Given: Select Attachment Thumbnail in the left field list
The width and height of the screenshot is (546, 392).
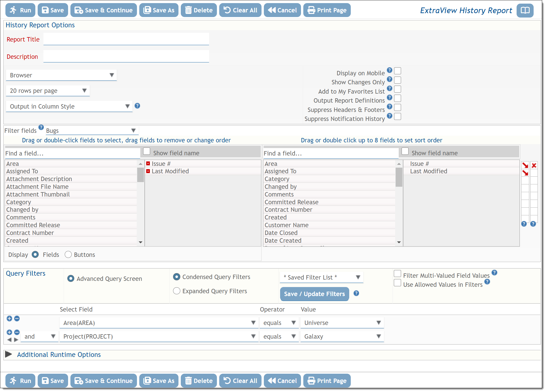Looking at the screenshot, I should click(x=71, y=194).
